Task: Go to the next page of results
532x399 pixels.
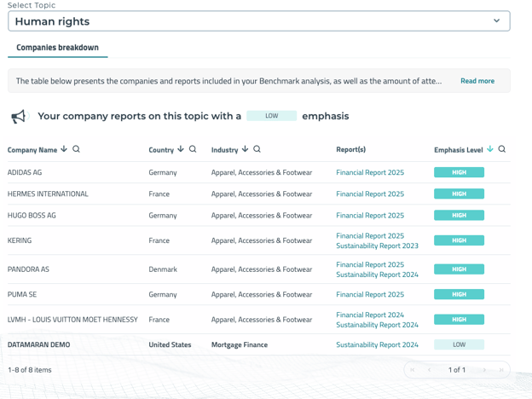Action: pyautogui.click(x=484, y=370)
